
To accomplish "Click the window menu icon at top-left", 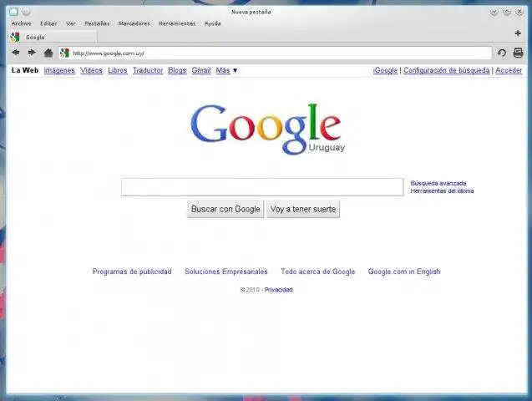I will pyautogui.click(x=13, y=12).
